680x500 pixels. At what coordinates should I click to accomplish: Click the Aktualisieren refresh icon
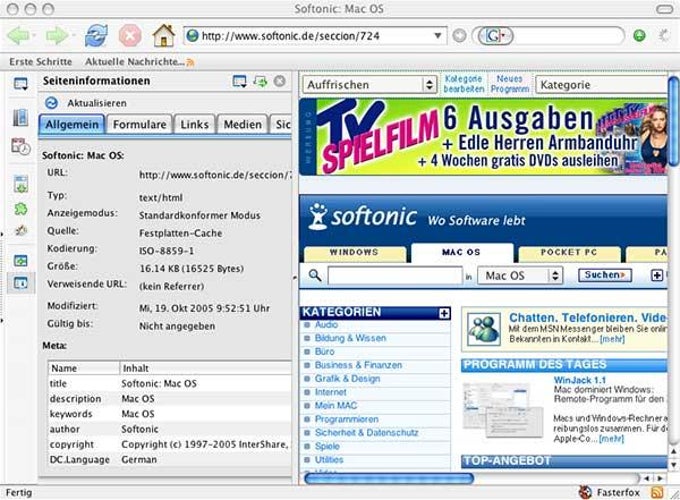51,103
